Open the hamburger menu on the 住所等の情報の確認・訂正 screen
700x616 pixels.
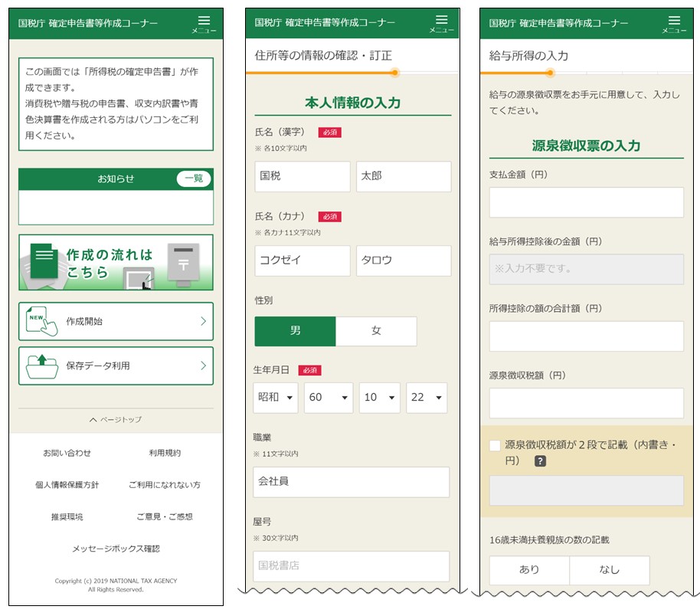pos(441,23)
